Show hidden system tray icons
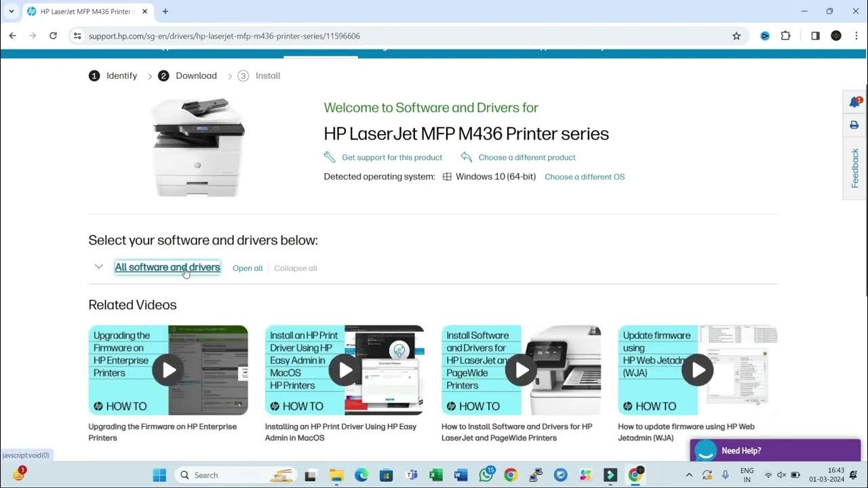This screenshot has width=868, height=488. click(689, 475)
